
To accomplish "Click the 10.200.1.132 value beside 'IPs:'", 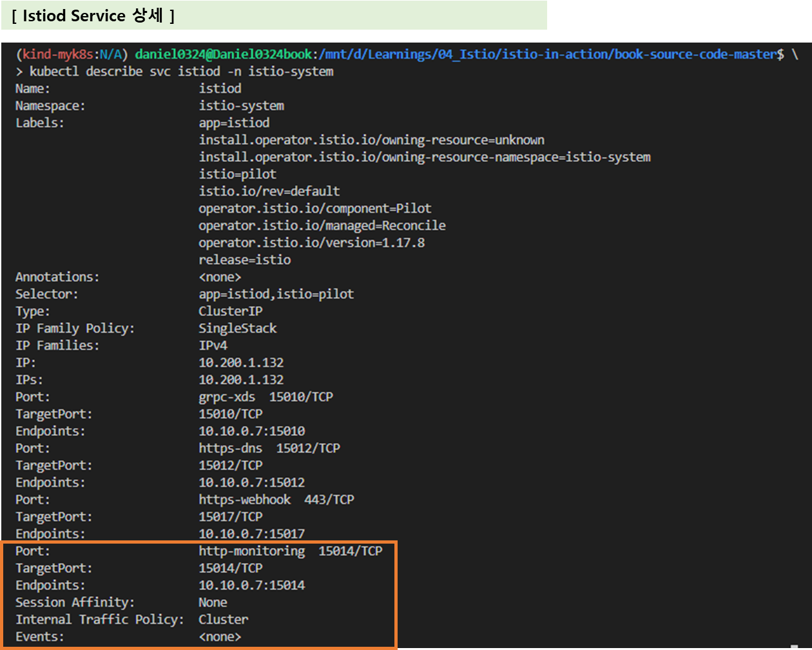I will tap(241, 380).
